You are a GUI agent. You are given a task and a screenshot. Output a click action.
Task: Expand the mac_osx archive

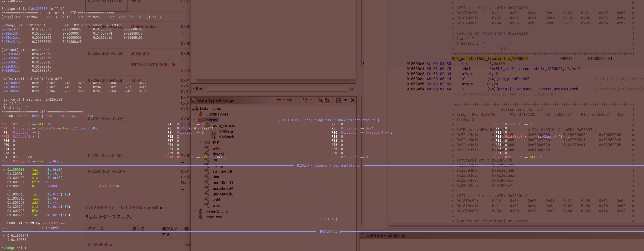pyautogui.click(x=194, y=217)
